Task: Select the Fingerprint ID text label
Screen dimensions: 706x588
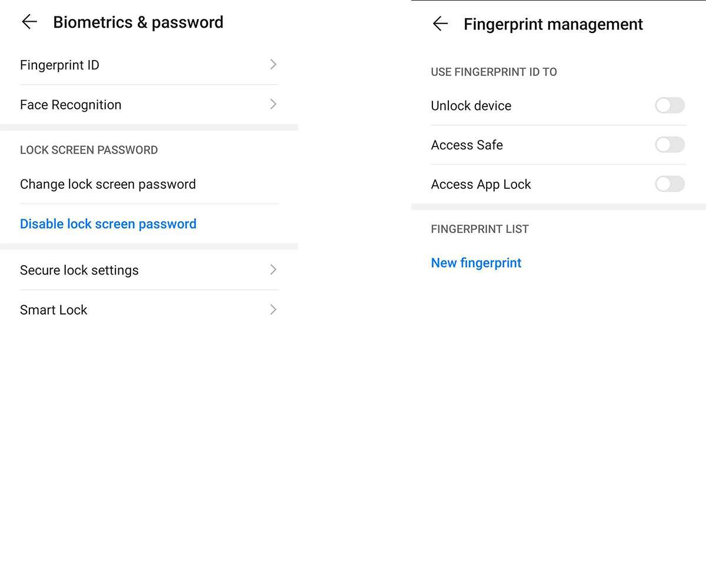Action: coord(59,65)
